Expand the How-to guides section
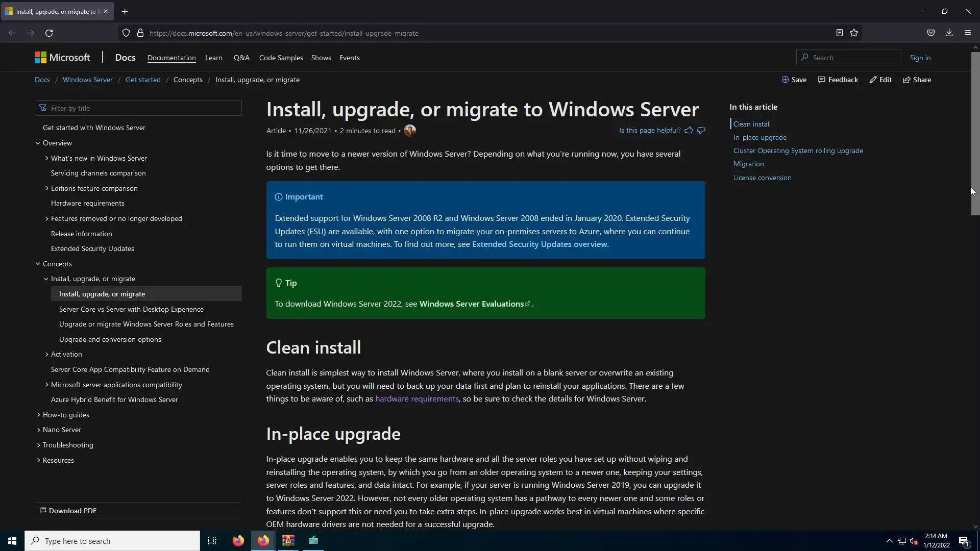Image resolution: width=980 pixels, height=551 pixels. (39, 415)
